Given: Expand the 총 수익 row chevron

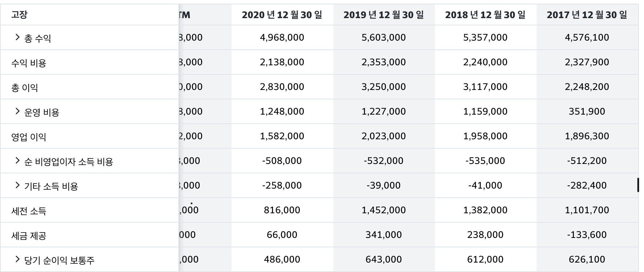Looking at the screenshot, I should (x=17, y=37).
